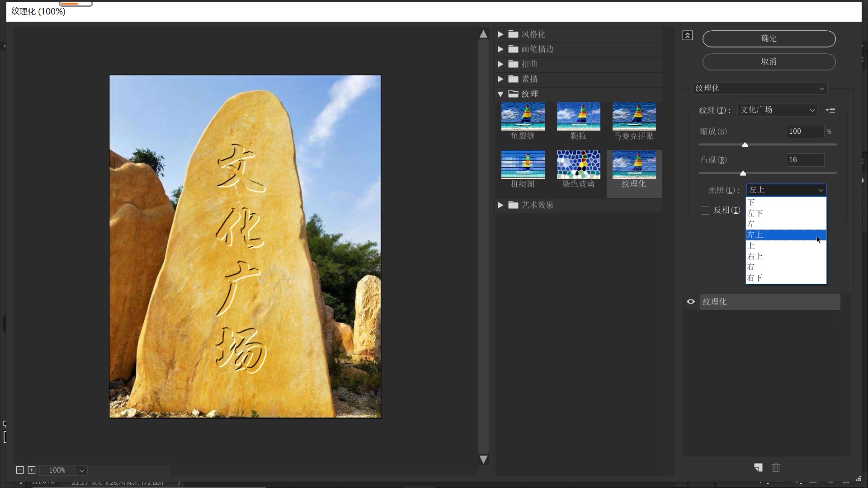Open the zoom percentage dropdown arrow
This screenshot has height=488, width=868.
[x=81, y=470]
